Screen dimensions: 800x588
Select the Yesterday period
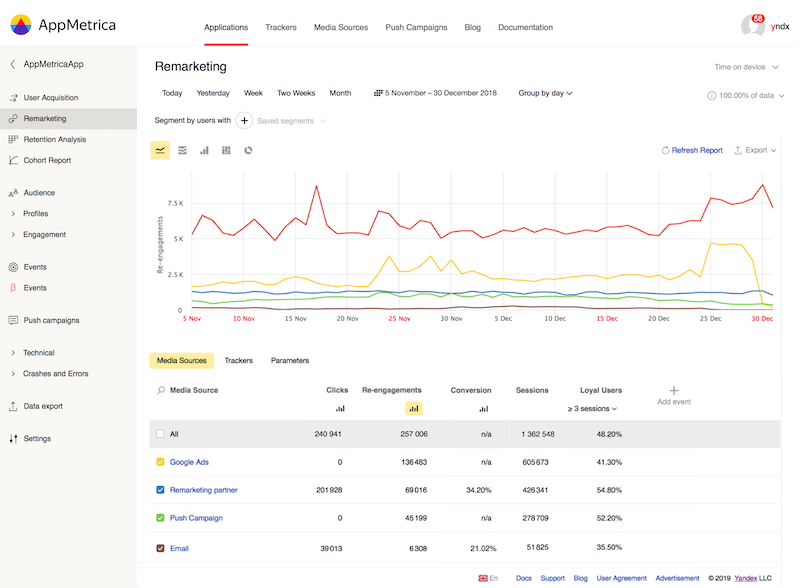tap(213, 93)
